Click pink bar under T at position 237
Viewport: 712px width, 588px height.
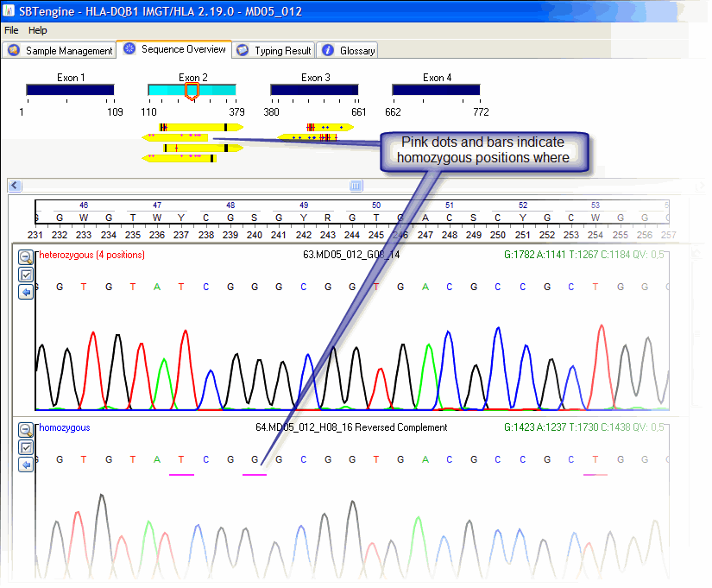pos(181,475)
